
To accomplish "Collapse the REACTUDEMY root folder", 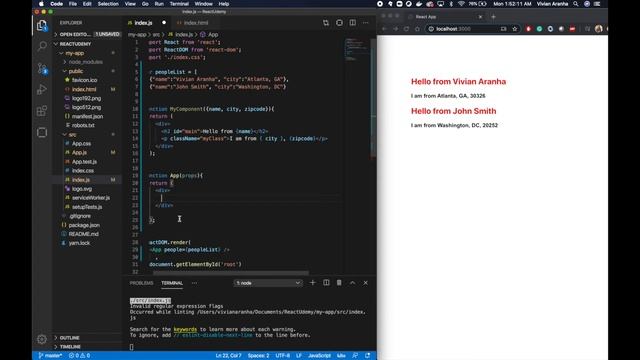I will [x=87, y=44].
